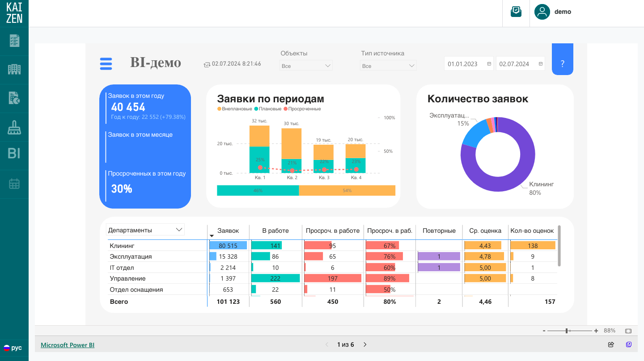This screenshot has width=644, height=361.
Task: Click the 54% orange stacked bar segment
Action: 347,190
